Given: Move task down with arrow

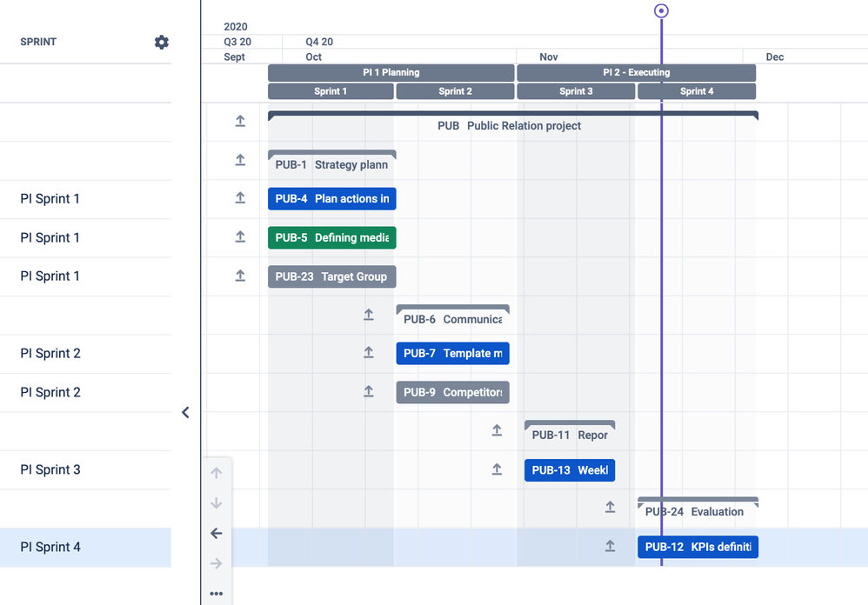Looking at the screenshot, I should pyautogui.click(x=217, y=502).
